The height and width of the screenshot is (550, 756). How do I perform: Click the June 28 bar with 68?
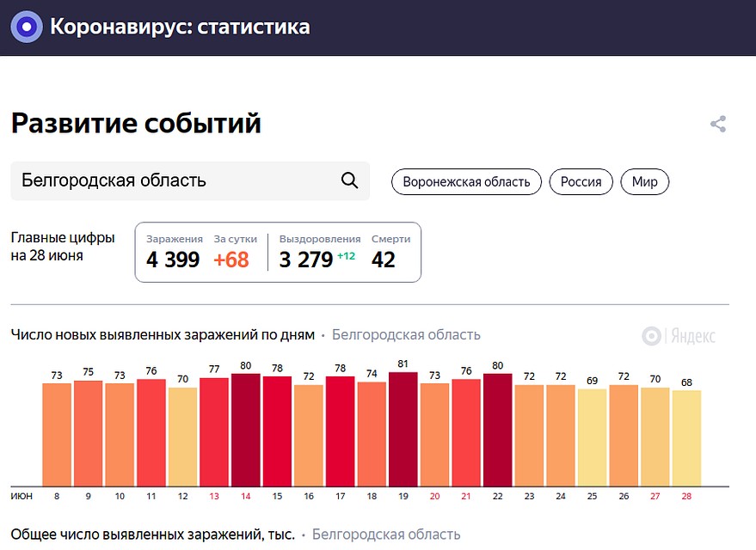686,438
